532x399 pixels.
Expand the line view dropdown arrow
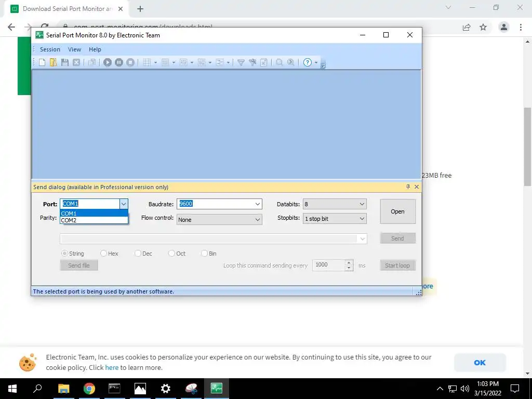coord(174,62)
